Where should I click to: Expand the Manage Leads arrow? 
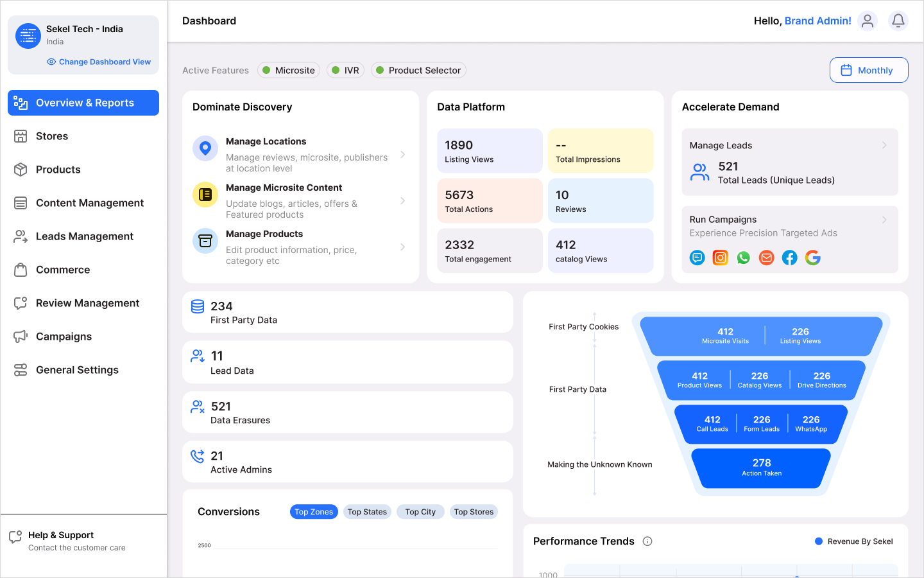tap(884, 145)
